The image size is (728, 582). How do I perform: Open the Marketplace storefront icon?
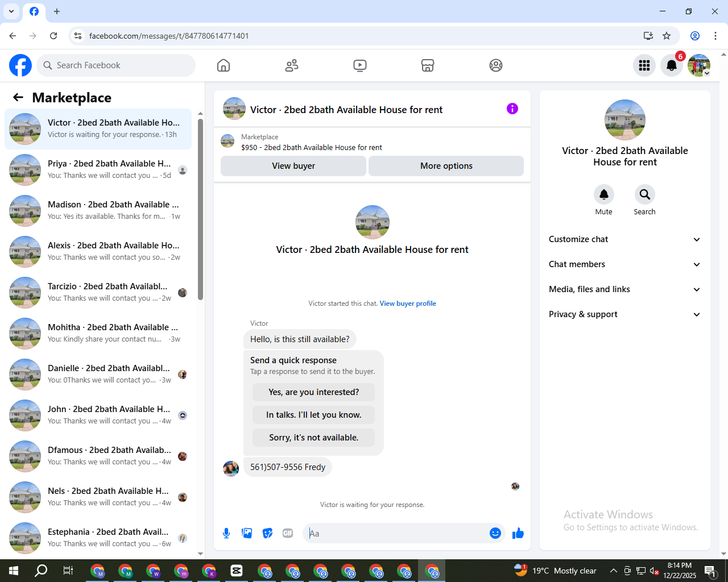coord(428,65)
